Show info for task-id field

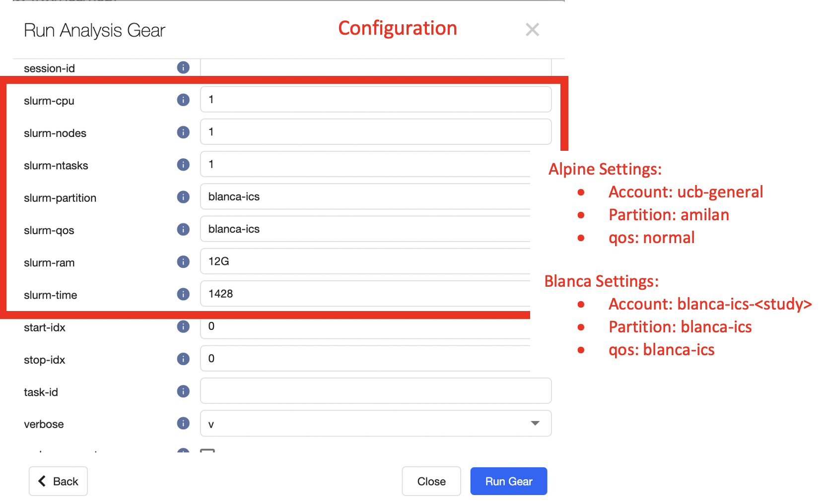click(183, 391)
